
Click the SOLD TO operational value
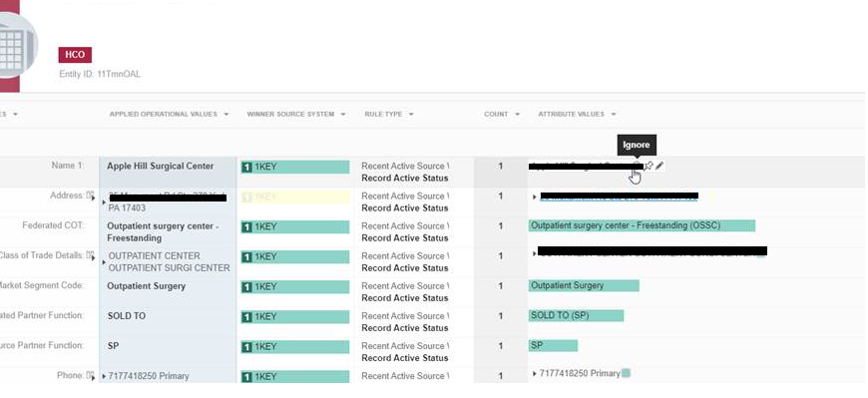pyautogui.click(x=127, y=316)
